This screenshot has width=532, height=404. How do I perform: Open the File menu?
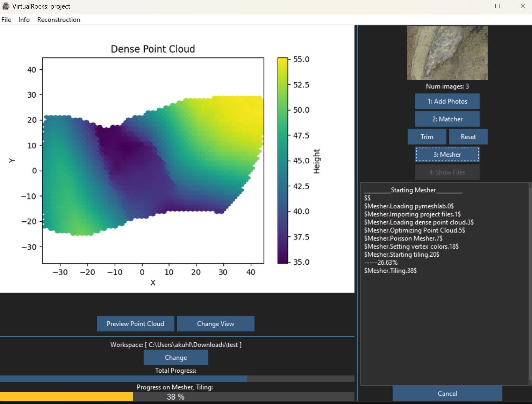[x=6, y=20]
